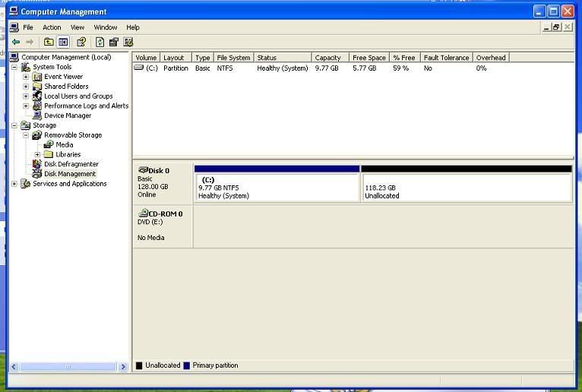The width and height of the screenshot is (582, 392).
Task: Open the View menu
Action: coord(77,27)
